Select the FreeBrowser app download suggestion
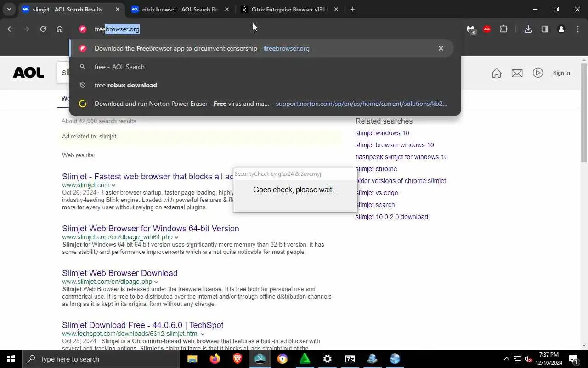This screenshot has width=588, height=368. [261, 48]
